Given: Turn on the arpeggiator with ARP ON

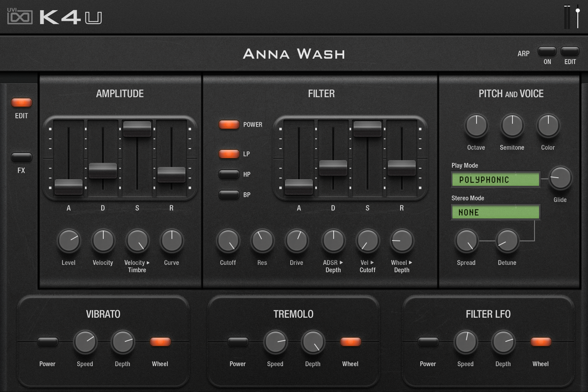Looking at the screenshot, I should pos(547,52).
